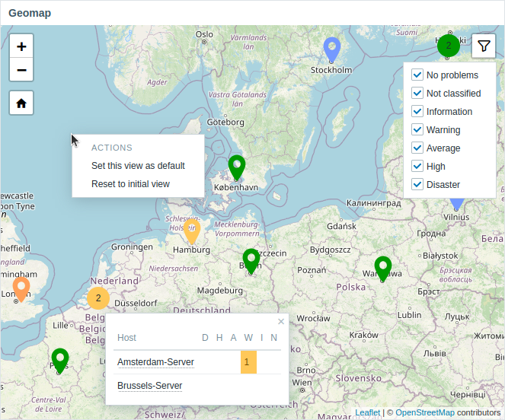This screenshot has height=420, width=505.
Task: Toggle the Warning severity checkbox
Action: pyautogui.click(x=417, y=129)
